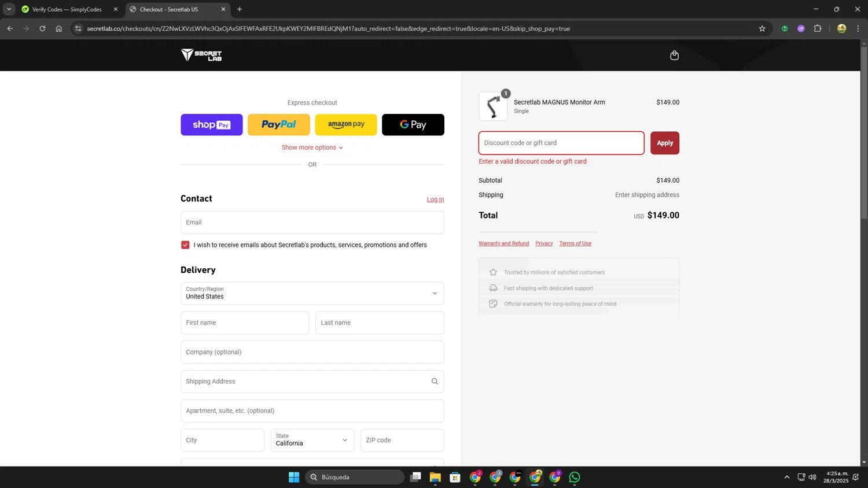Image resolution: width=868 pixels, height=488 pixels.
Task: Open the Country/Region dropdown
Action: pos(312,293)
